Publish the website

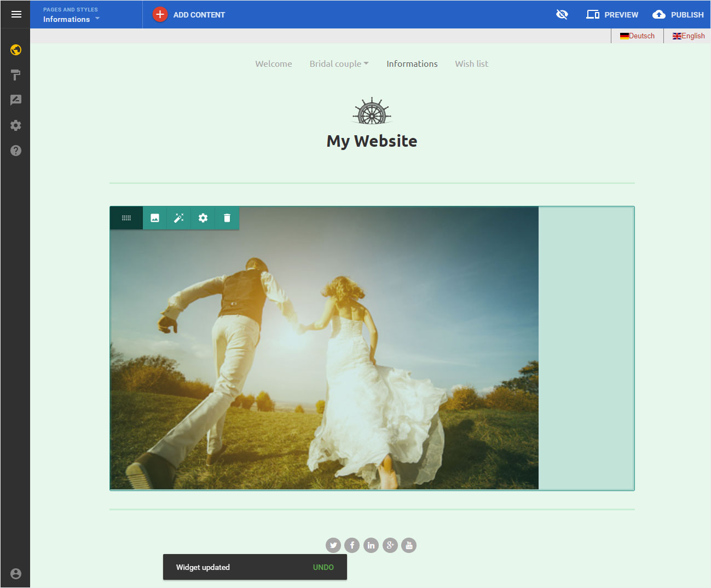(678, 15)
